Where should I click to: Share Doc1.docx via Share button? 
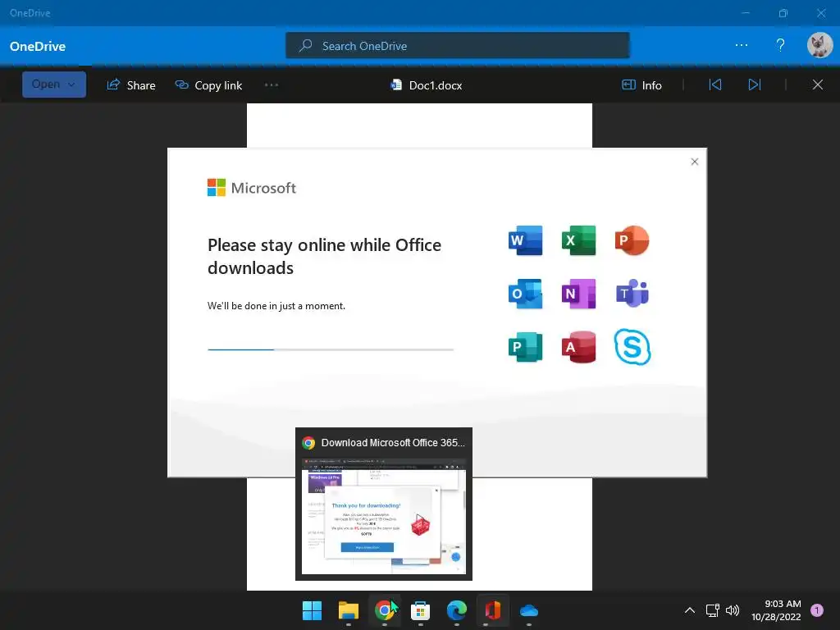click(131, 85)
